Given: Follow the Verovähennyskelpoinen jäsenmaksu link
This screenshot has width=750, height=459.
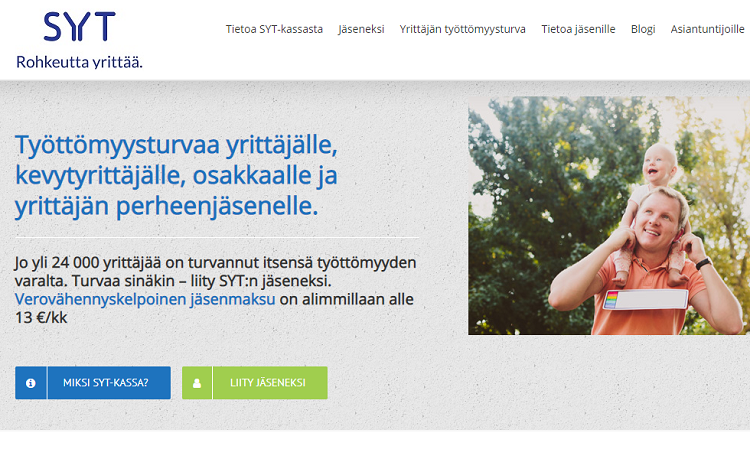Looking at the screenshot, I should [145, 299].
